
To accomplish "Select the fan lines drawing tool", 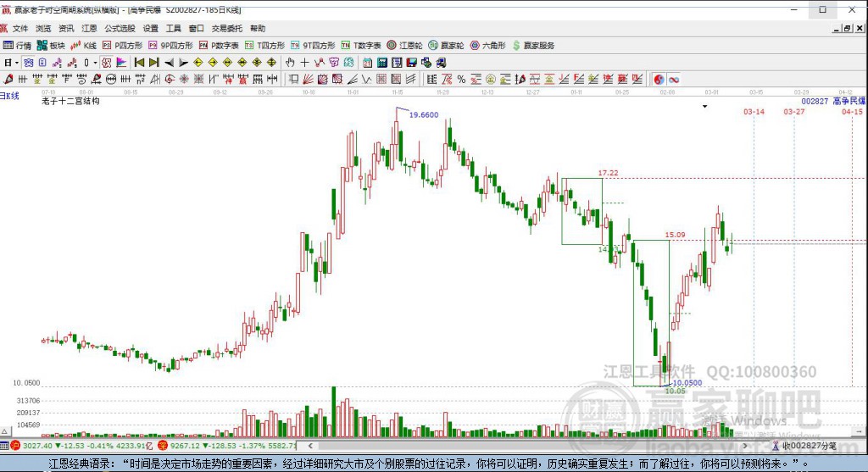I will coord(308,79).
